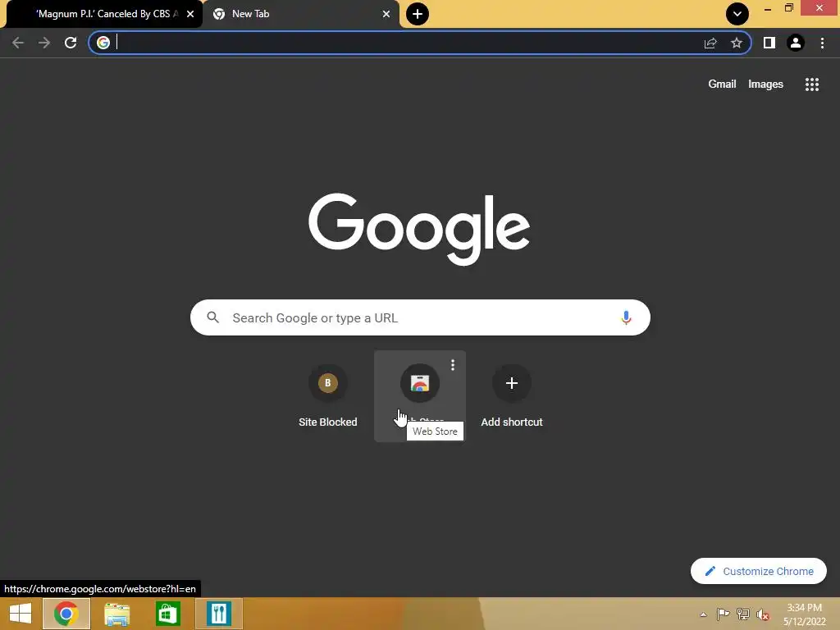
Task: Click the Chrome taskbar icon
Action: coord(66,614)
